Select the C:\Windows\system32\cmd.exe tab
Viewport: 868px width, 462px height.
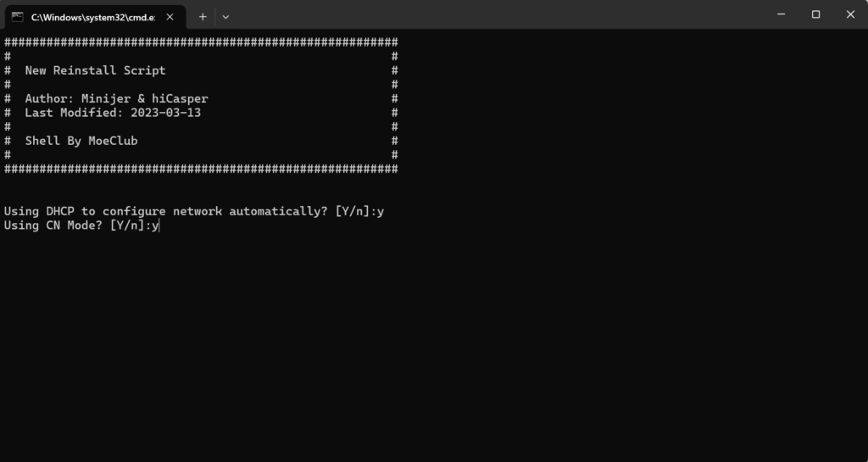pyautogui.click(x=95, y=17)
